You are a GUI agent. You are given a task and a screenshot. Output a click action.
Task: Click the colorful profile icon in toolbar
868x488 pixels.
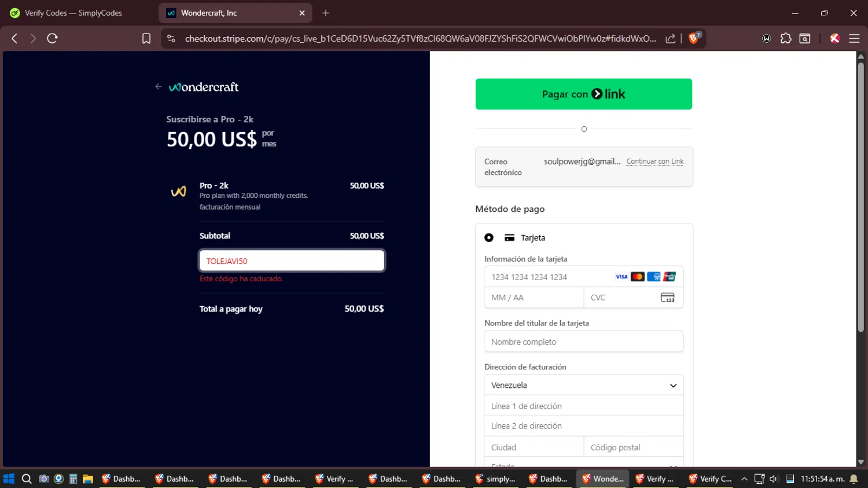tap(835, 38)
